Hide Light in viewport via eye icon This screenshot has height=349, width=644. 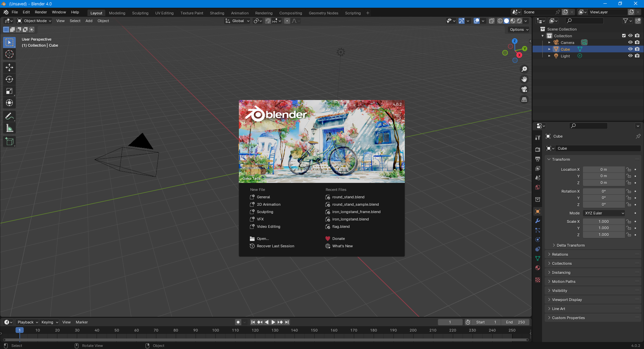tap(630, 56)
